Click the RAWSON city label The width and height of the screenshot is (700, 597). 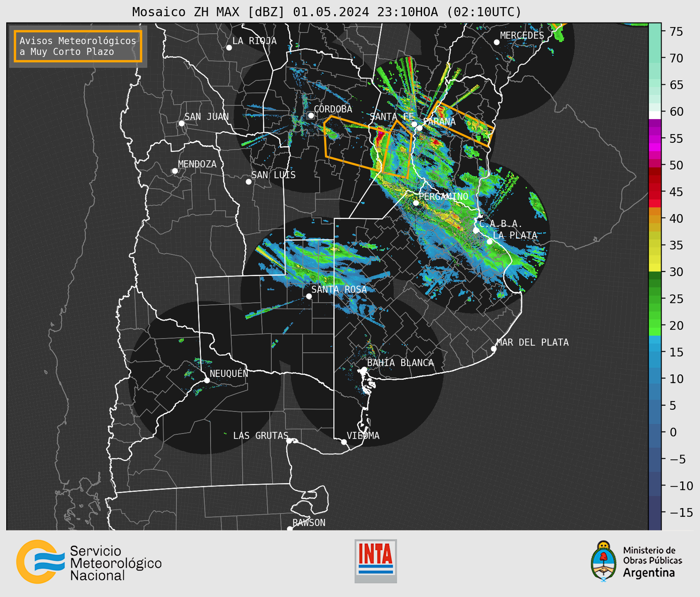309,523
